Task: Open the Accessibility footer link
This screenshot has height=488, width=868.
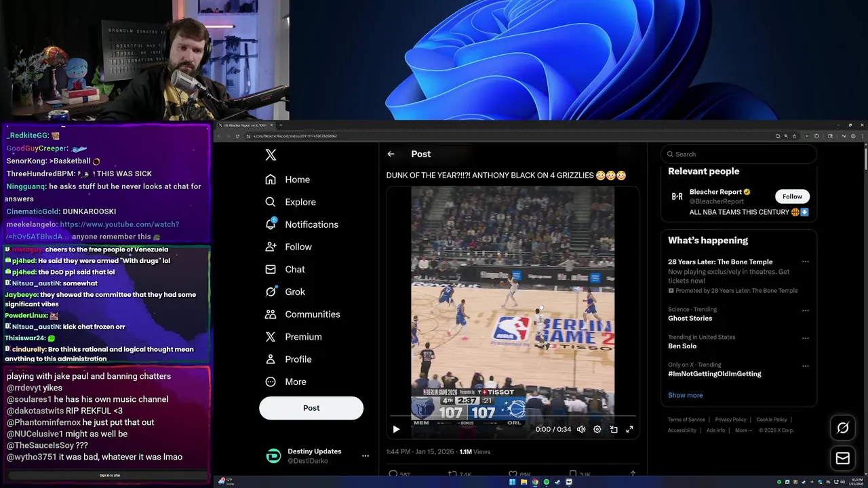Action: coord(682,430)
